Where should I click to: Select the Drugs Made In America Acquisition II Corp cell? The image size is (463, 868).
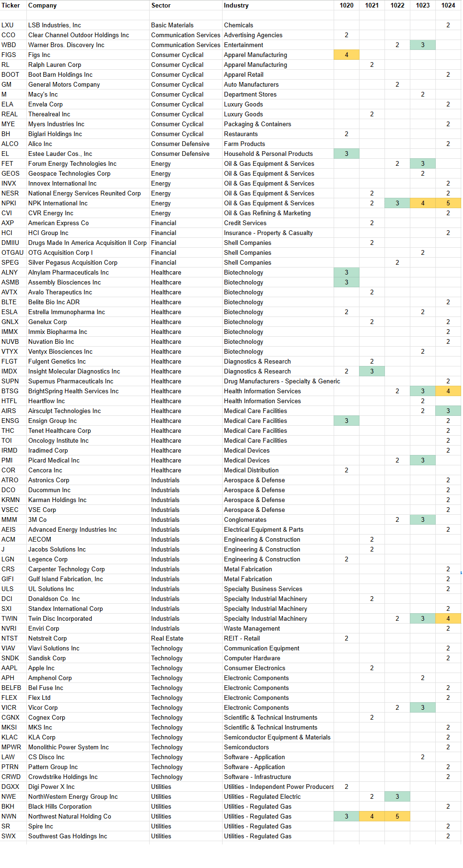[88, 243]
